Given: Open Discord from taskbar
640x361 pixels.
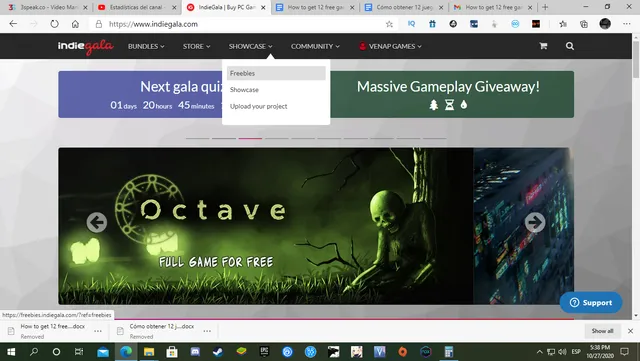Looking at the screenshot, I should [x=195, y=352].
